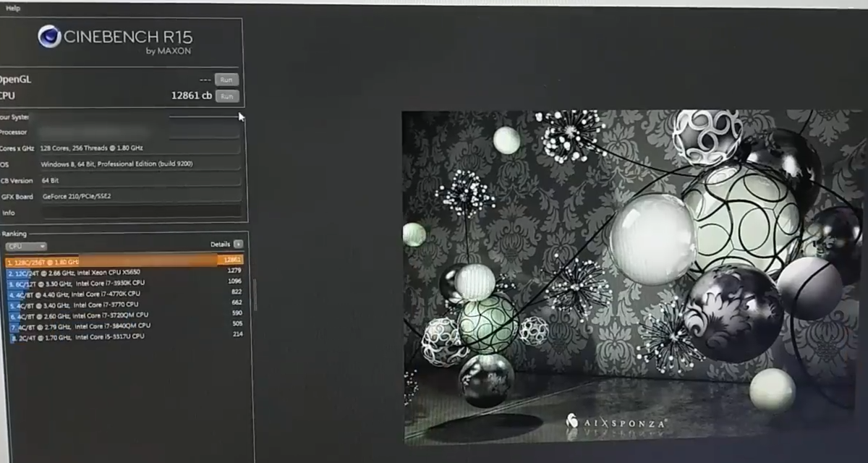Click the 214 score value
This screenshot has height=463, width=868.
click(237, 334)
